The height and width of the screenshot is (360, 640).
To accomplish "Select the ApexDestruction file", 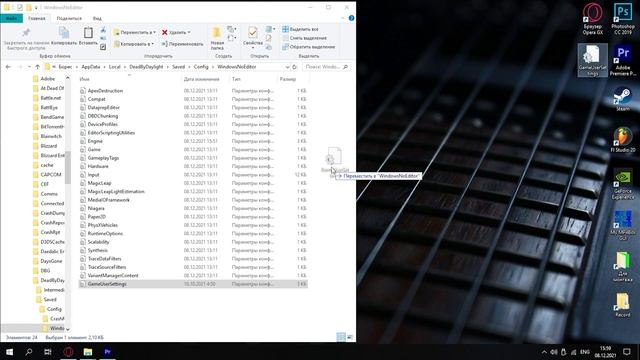I will [193, 91].
